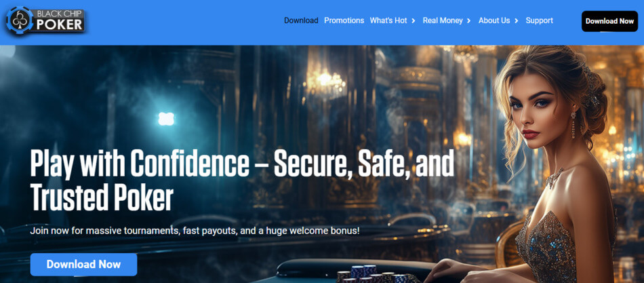This screenshot has height=283, width=644.
Task: Open the What's Hot menu label
Action: click(388, 20)
